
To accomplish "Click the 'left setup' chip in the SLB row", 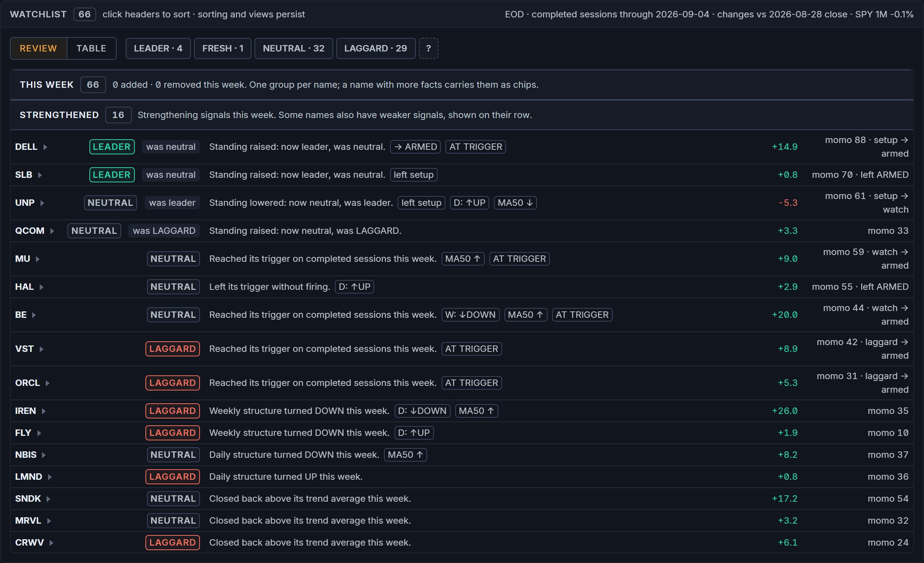I will 414,175.
